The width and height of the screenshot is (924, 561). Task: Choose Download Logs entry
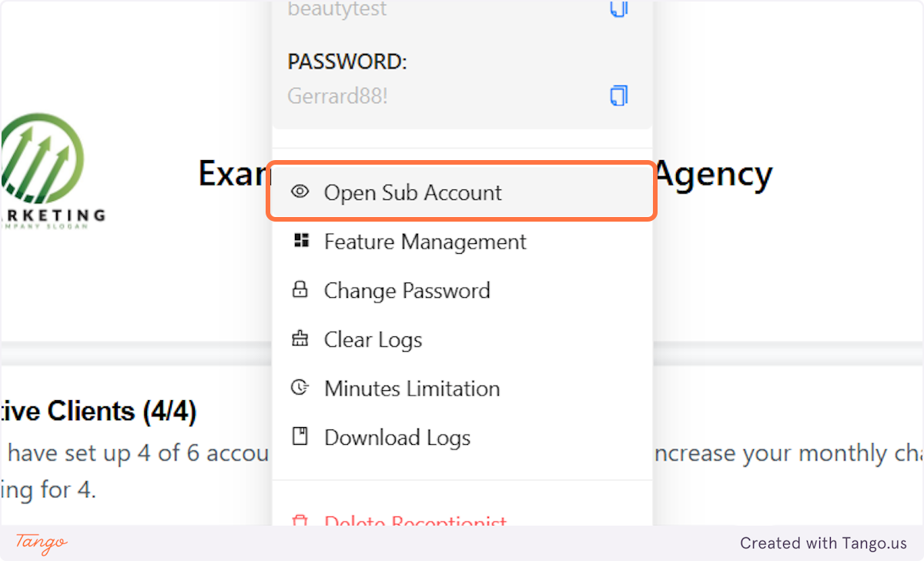coord(461,437)
